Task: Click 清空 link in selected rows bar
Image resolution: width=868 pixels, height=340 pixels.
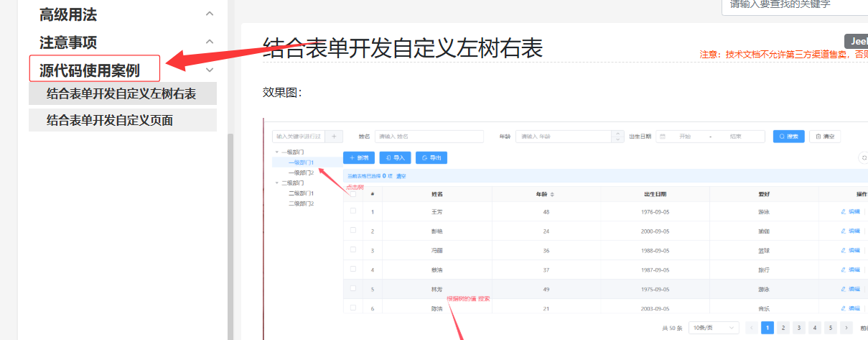Action: coord(402,176)
